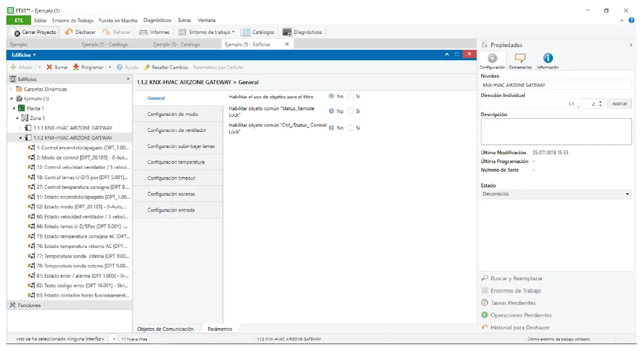Collapse the Planta 1 tree node
644x351 pixels.
15,108
